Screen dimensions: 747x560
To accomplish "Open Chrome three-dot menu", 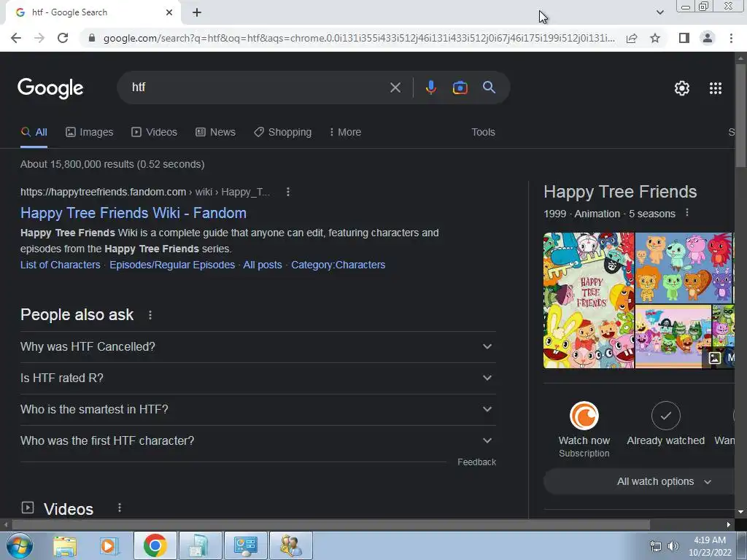I will [x=731, y=38].
